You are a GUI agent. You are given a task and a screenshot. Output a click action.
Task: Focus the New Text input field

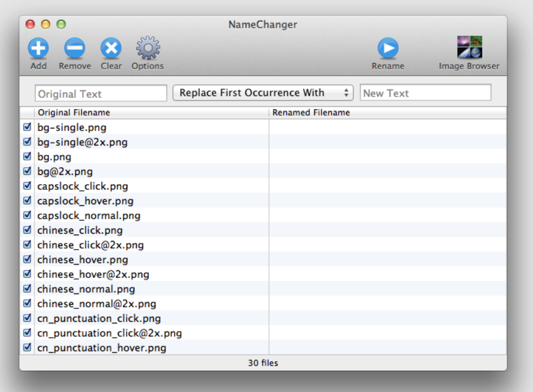[426, 93]
